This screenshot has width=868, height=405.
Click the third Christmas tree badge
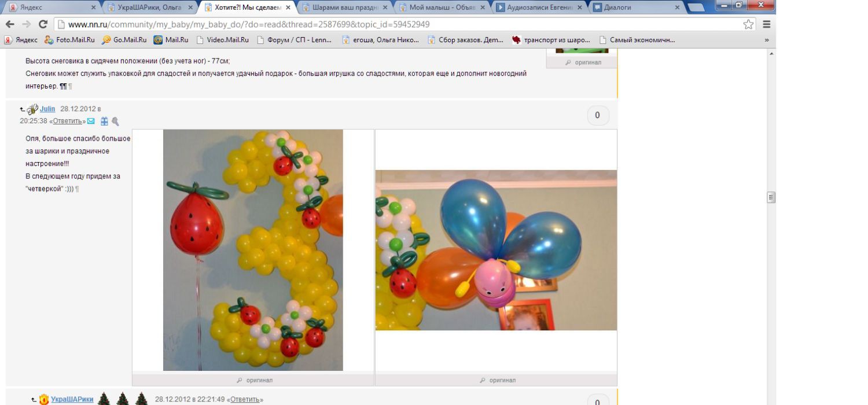[141, 399]
